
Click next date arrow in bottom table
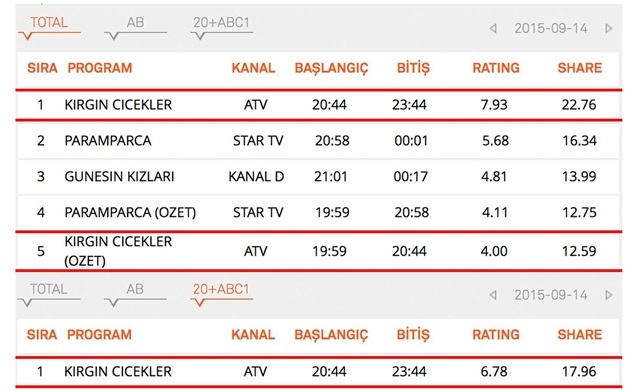coord(609,295)
